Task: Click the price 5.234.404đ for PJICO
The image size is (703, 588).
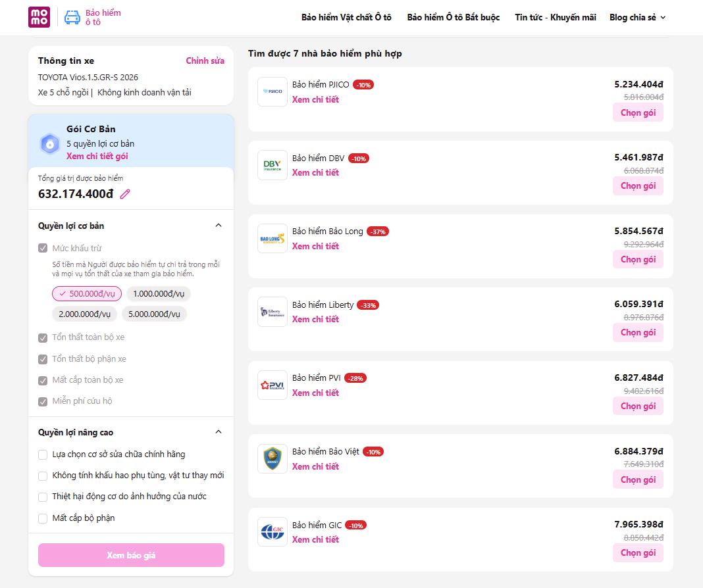Action: 638,84
